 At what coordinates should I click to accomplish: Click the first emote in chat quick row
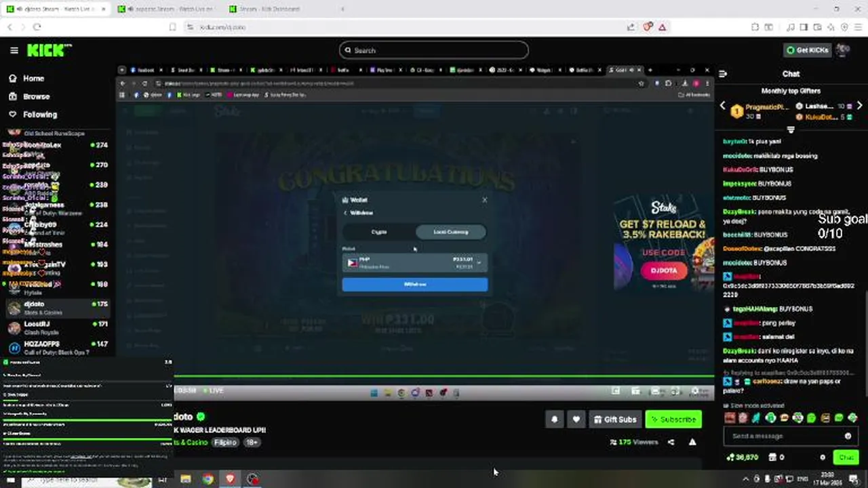pos(730,418)
